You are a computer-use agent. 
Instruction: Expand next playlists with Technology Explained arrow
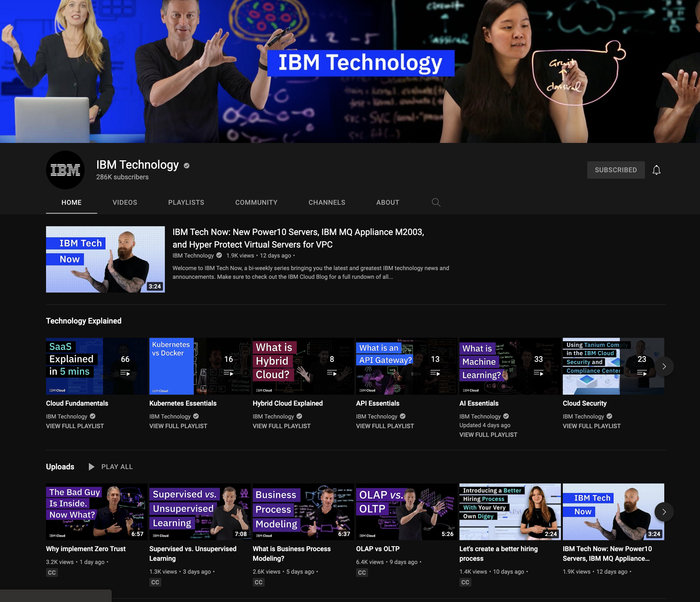coord(664,366)
